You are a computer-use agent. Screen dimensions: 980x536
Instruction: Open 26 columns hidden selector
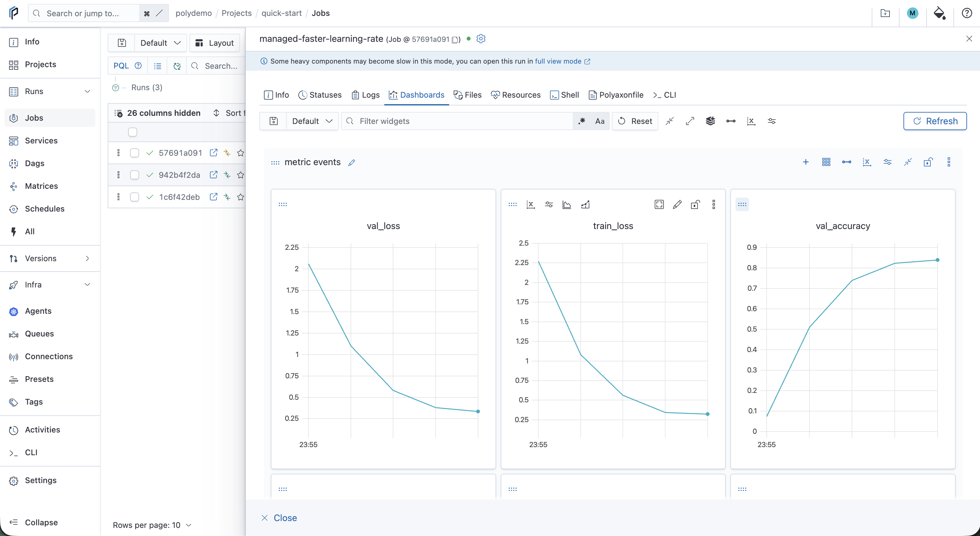point(158,113)
